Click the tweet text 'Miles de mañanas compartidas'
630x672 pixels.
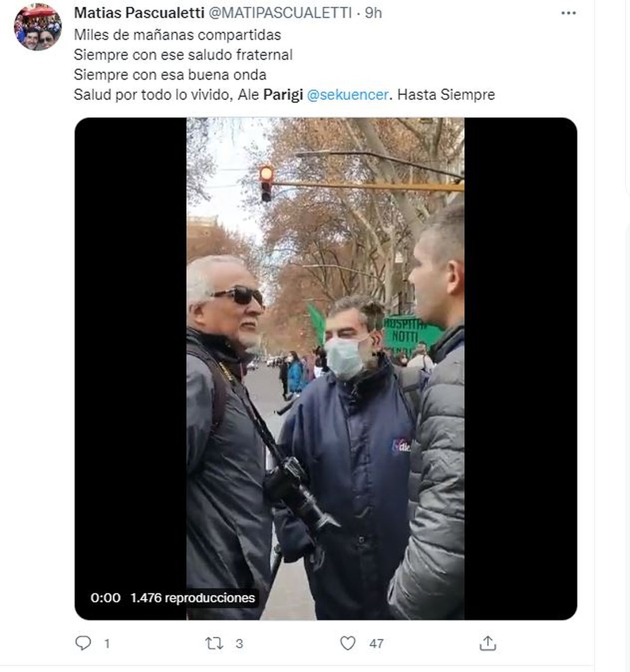coord(177,35)
